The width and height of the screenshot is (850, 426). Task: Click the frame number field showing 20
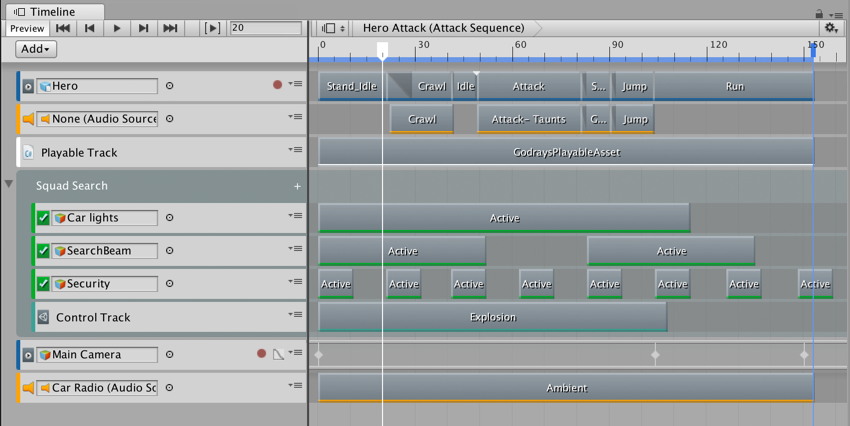[x=266, y=28]
